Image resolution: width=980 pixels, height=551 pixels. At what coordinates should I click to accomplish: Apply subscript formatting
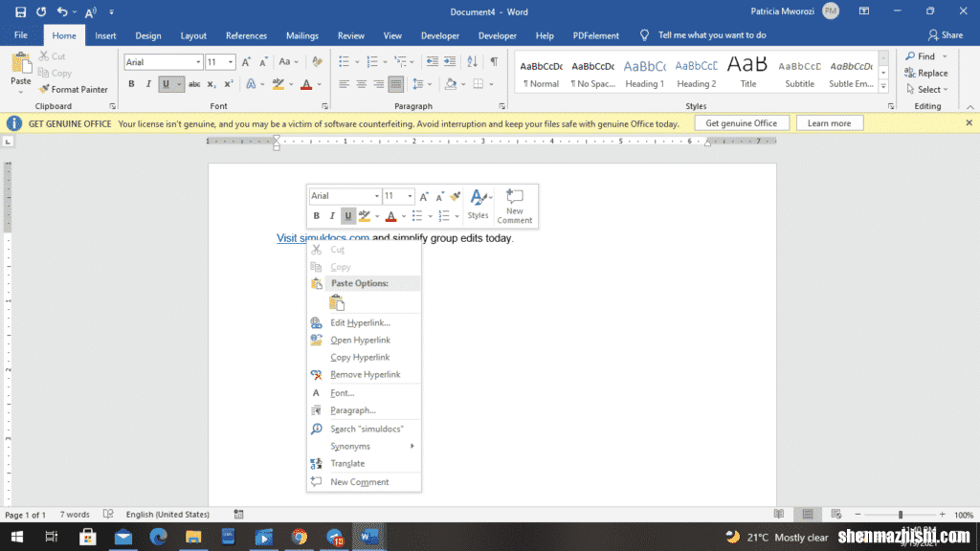click(212, 84)
